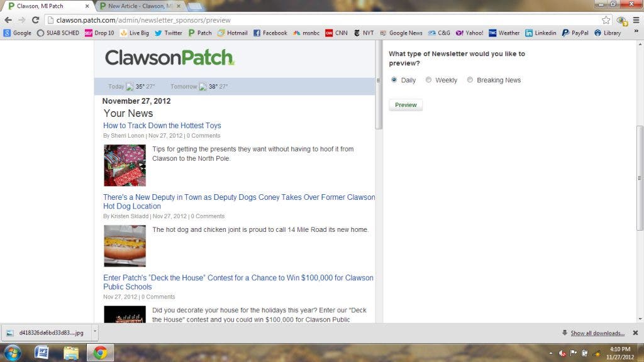
Task: Select the Weekly newsletter radio button
Action: (x=428, y=80)
